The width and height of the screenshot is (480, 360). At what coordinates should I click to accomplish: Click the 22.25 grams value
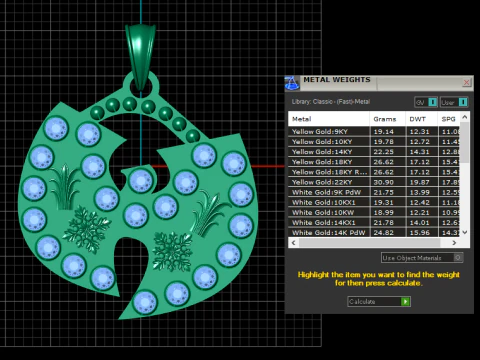(x=384, y=152)
